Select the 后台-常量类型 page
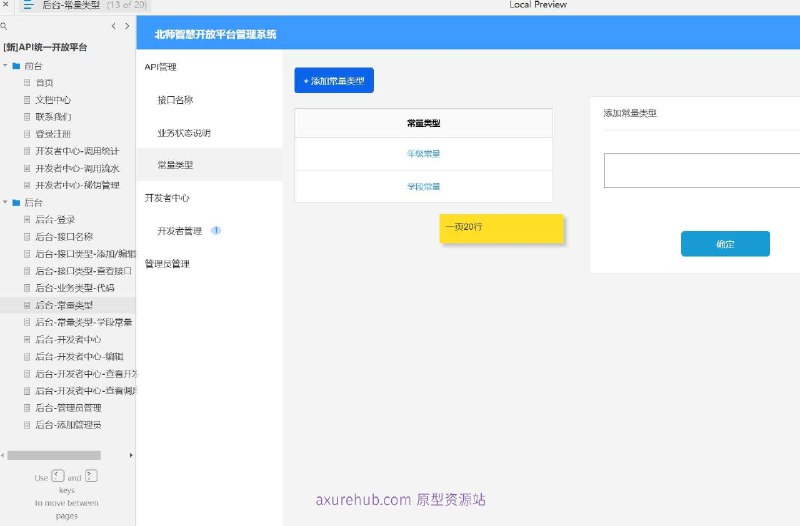Image resolution: width=800 pixels, height=526 pixels. pyautogui.click(x=64, y=305)
